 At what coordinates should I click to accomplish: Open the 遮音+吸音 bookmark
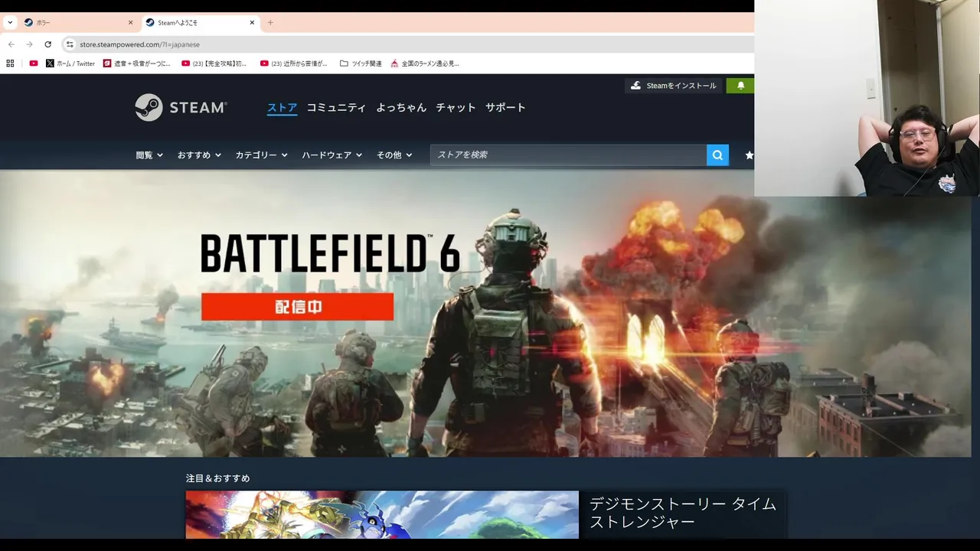[137, 64]
